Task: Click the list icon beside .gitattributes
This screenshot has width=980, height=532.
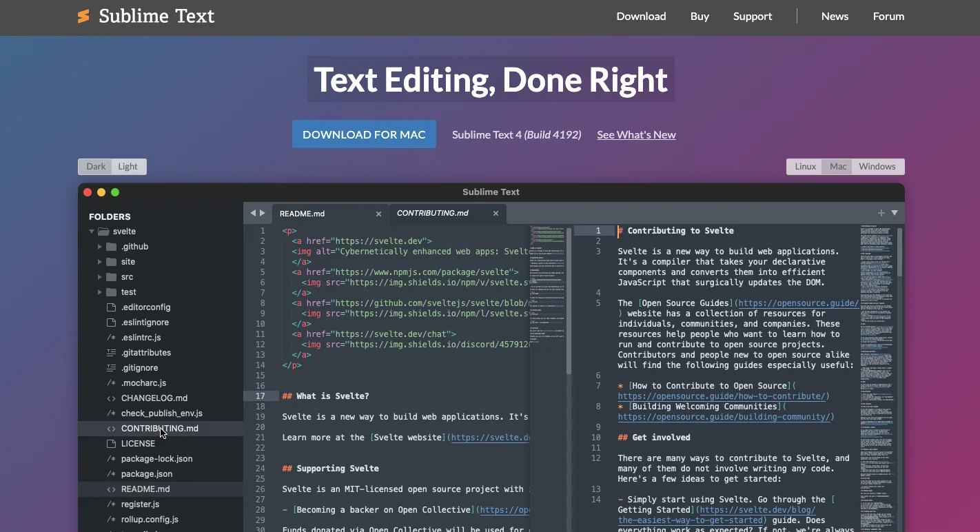Action: pos(110,352)
